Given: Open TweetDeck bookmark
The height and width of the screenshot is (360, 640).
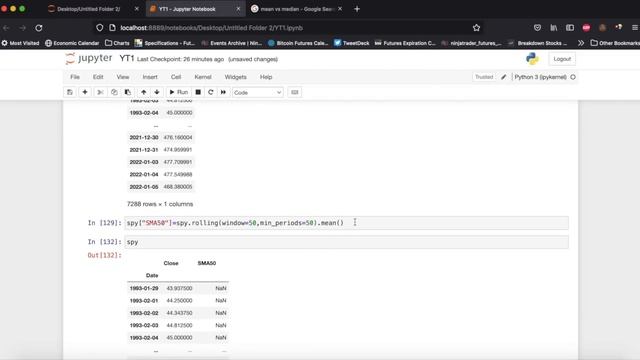Looking at the screenshot, I should [x=351, y=43].
